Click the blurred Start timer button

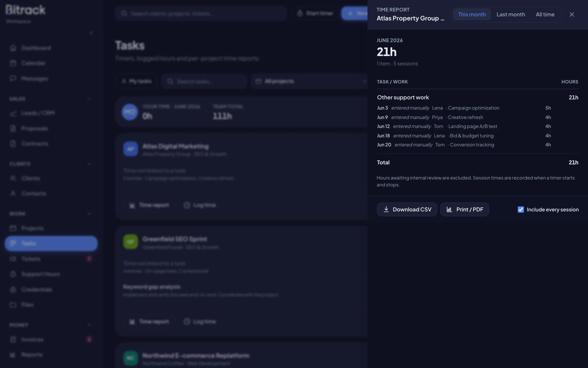(x=315, y=13)
